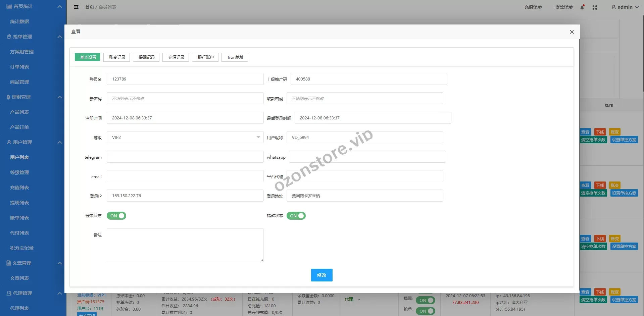
Task: Click into the telegram input field
Action: (x=185, y=157)
